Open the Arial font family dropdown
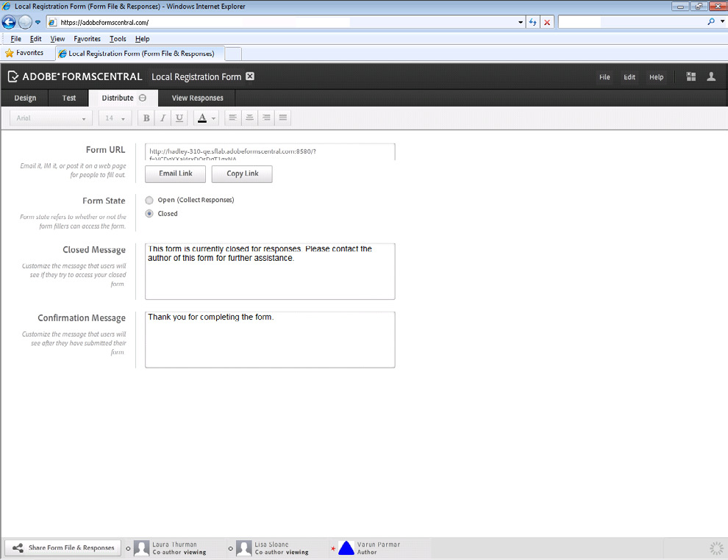This screenshot has width=728, height=560. (x=51, y=118)
